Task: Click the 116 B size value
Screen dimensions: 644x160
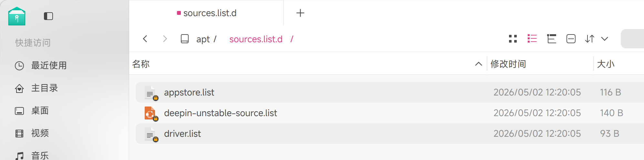Action: (x=610, y=92)
